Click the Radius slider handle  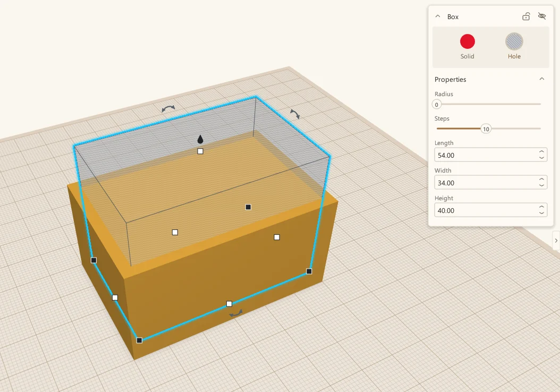436,105
